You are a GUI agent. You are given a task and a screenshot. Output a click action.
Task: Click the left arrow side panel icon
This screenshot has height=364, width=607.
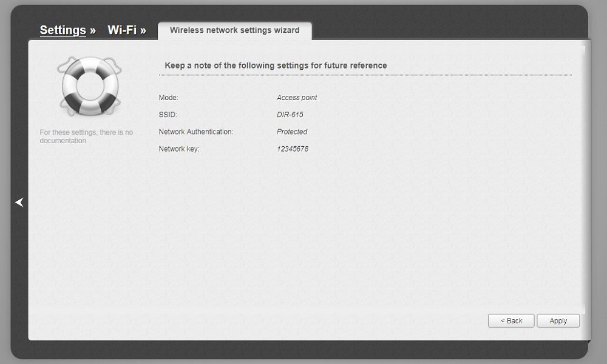19,202
